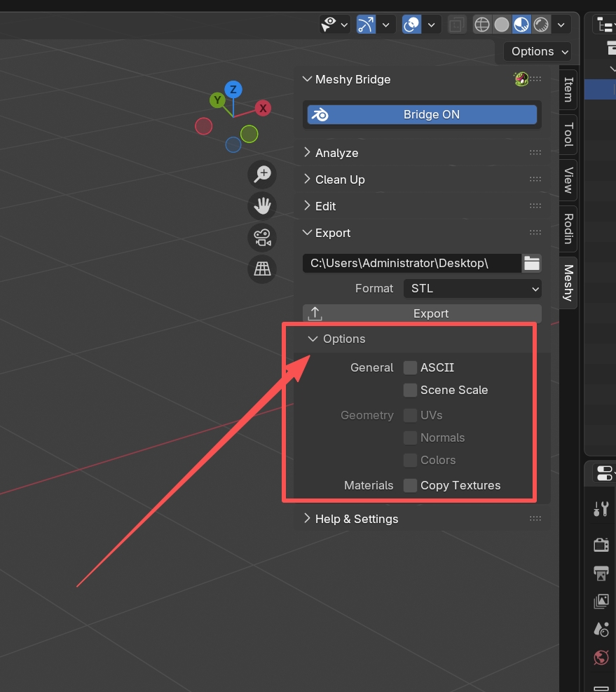
Task: Click the Export button
Action: pyautogui.click(x=422, y=313)
